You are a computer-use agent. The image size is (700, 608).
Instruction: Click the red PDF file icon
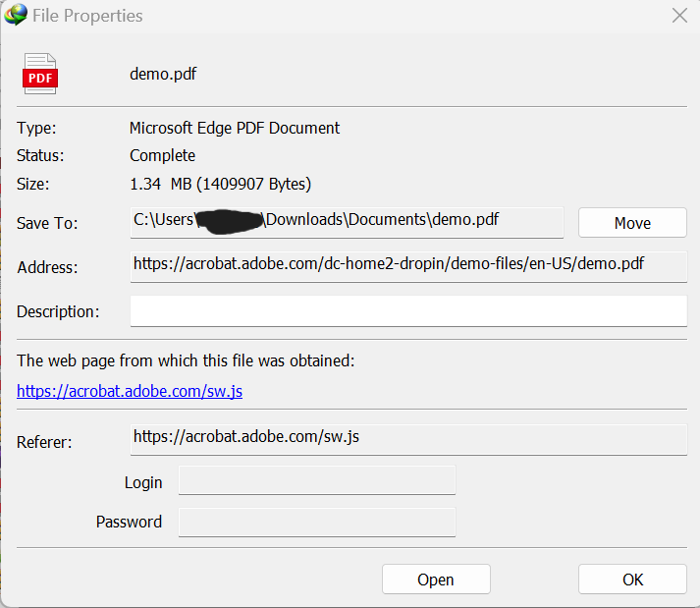coord(40,75)
